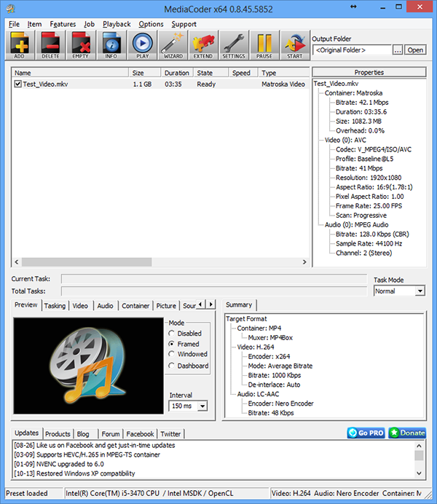Select the Framed preview mode

click(x=172, y=344)
